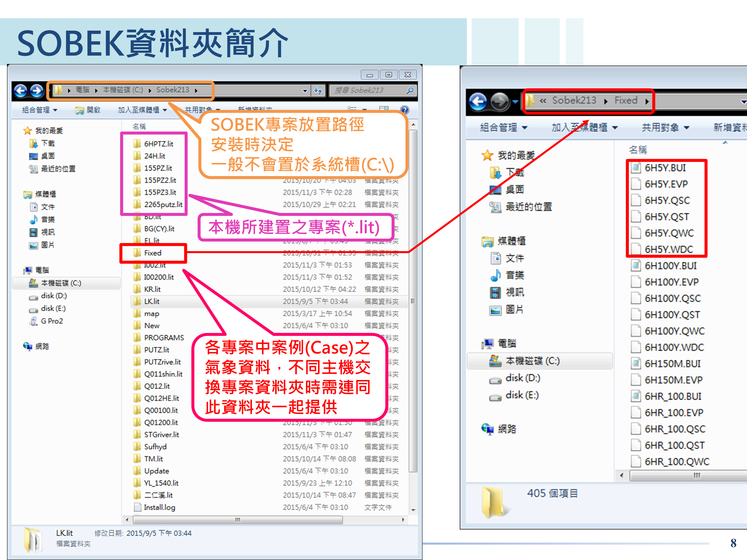Click Sobek213 in the Fixed window address bar
This screenshot has height=560, width=747.
(x=574, y=101)
